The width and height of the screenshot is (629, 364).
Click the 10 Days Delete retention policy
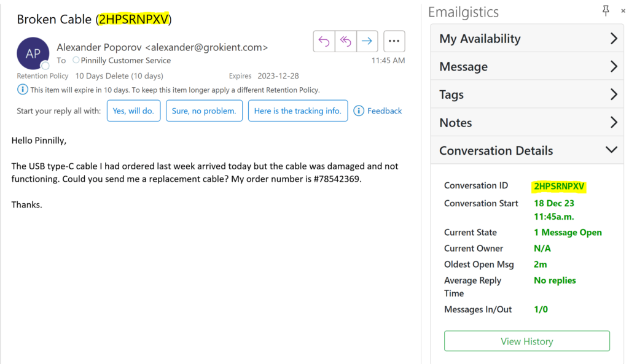pos(119,76)
